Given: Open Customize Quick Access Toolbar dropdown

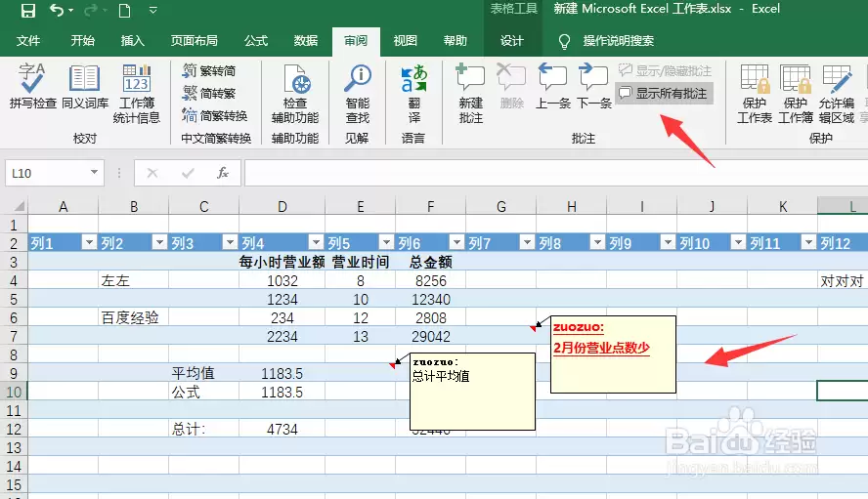Looking at the screenshot, I should tap(153, 11).
